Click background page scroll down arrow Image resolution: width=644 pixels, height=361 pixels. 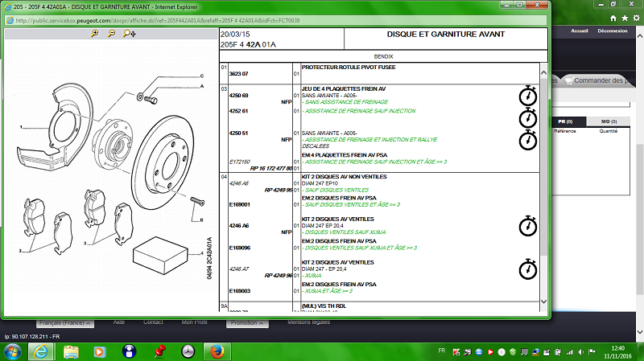tap(639, 332)
